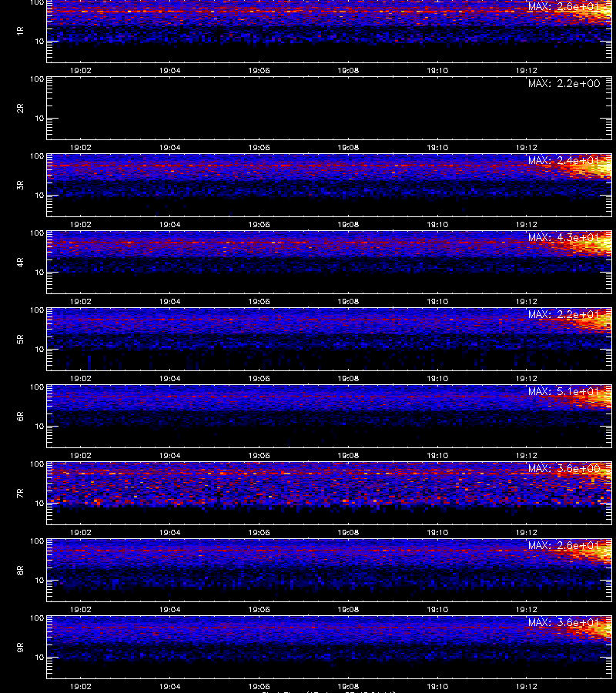Select 'MAX: 3.6e+00' text in 7R panel
Viewport: 616px width, 693px height.
pyautogui.click(x=564, y=468)
